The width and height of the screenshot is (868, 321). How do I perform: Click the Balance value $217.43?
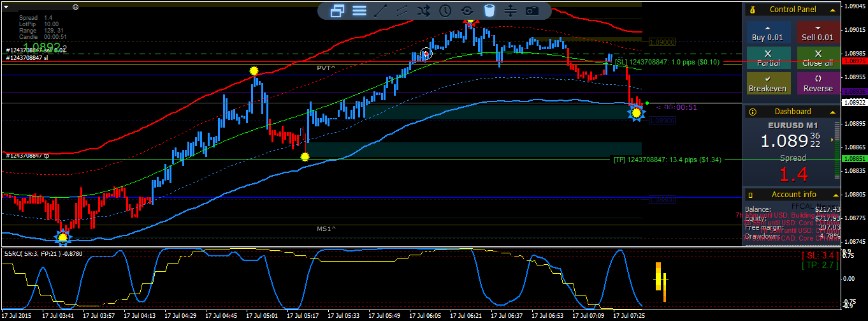point(828,209)
